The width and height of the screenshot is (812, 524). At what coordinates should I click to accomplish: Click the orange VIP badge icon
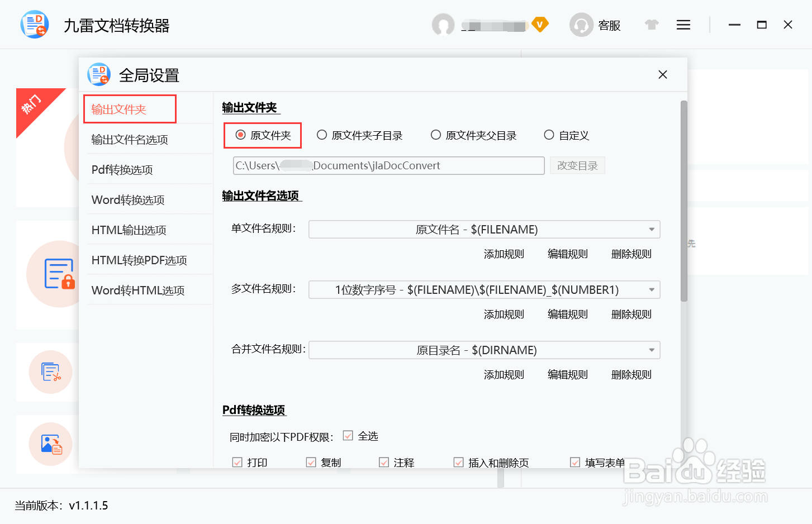[x=540, y=25]
